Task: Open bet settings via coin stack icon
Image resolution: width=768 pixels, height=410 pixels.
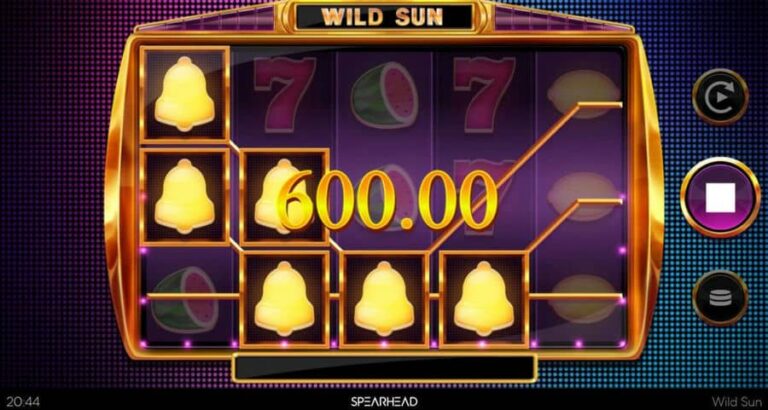Action: tap(720, 298)
